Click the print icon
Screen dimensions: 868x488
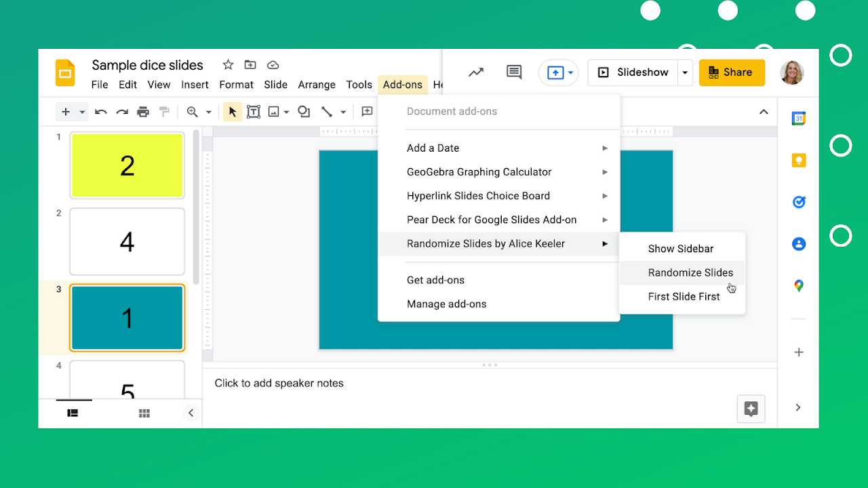coord(143,112)
